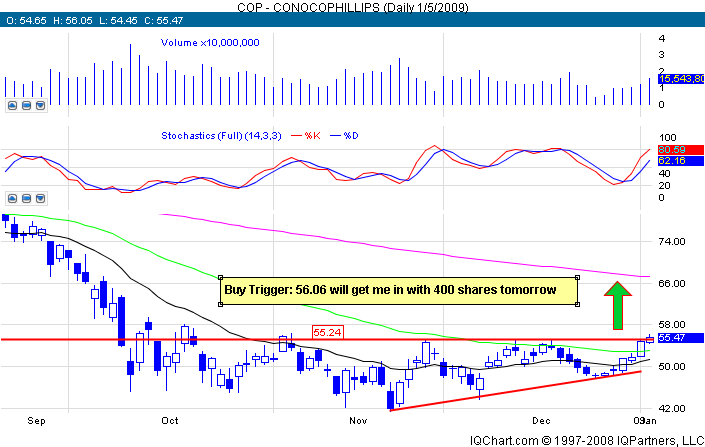Click the open price 'O: 54.65'
705x447 pixels.
27,20
